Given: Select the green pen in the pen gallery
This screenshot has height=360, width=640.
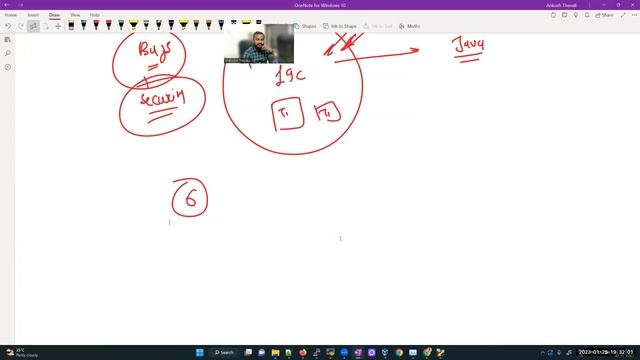Looking at the screenshot, I should click(121, 25).
